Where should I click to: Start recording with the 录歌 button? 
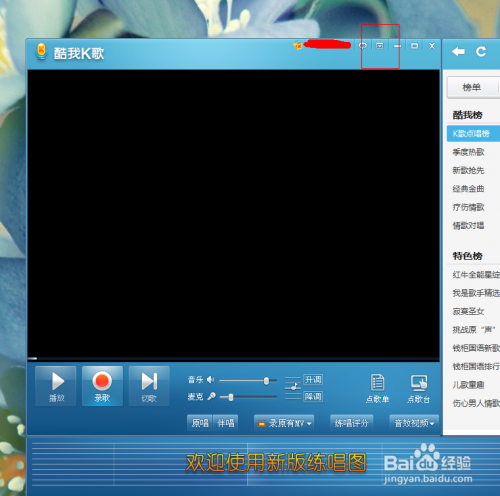pyautogui.click(x=102, y=386)
